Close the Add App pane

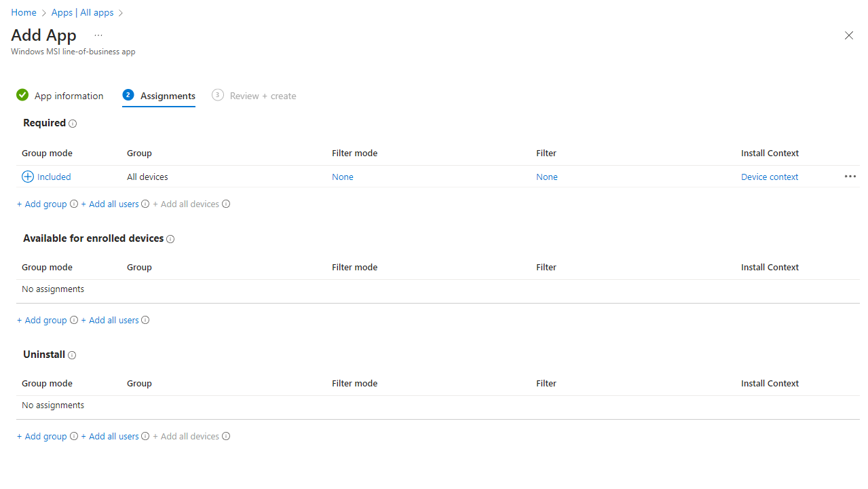[848, 35]
